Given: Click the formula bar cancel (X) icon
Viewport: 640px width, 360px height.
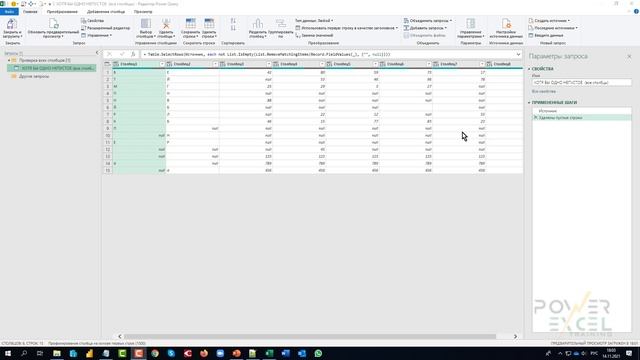Looking at the screenshot, I should (109, 54).
